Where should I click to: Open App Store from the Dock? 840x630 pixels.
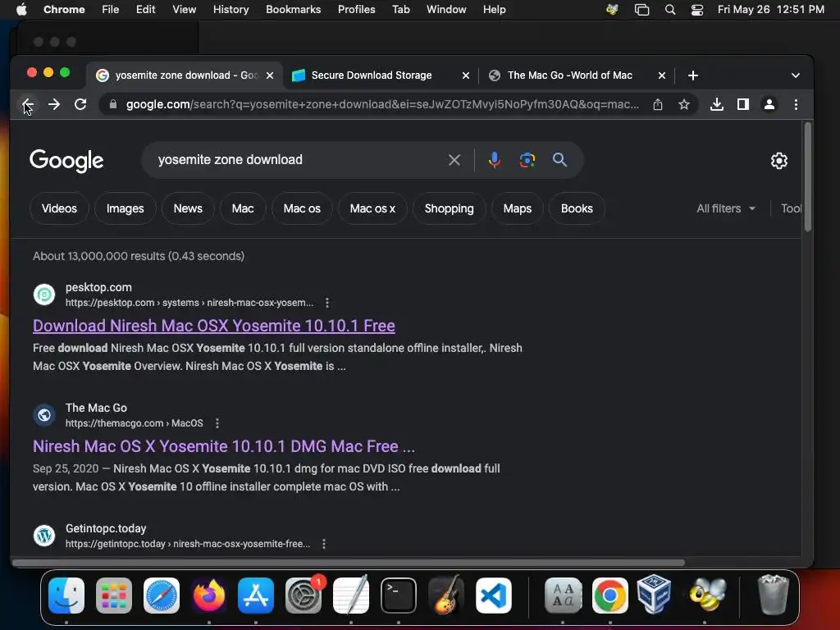point(256,596)
